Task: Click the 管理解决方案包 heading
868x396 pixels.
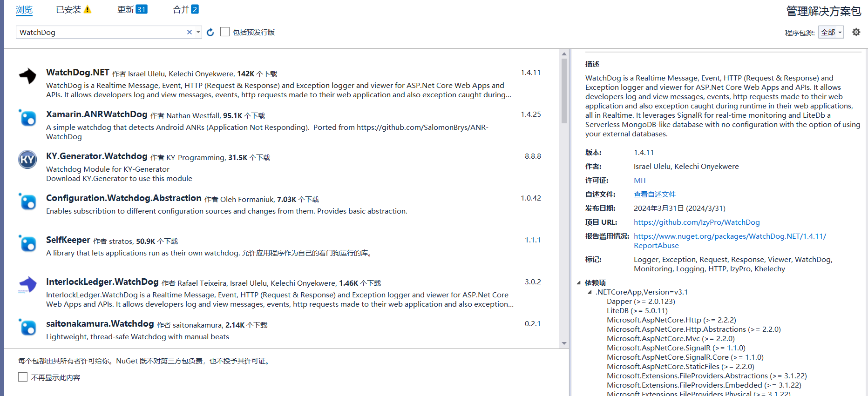Action: coord(823,11)
